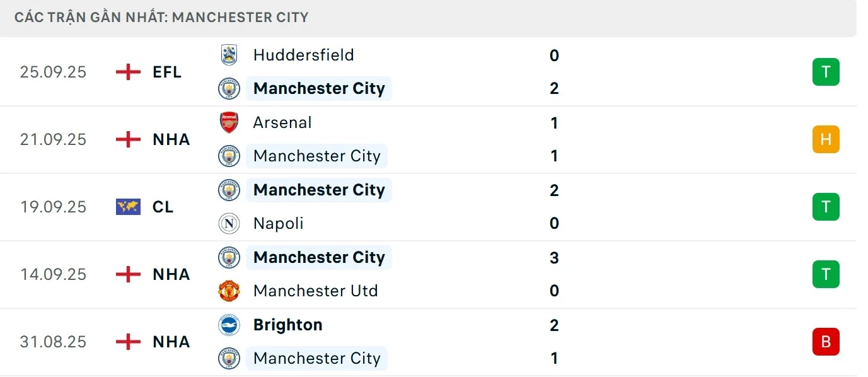The image size is (868, 377).
Task: Click the Manchester City crest in the Arsenal match
Action: tap(228, 156)
